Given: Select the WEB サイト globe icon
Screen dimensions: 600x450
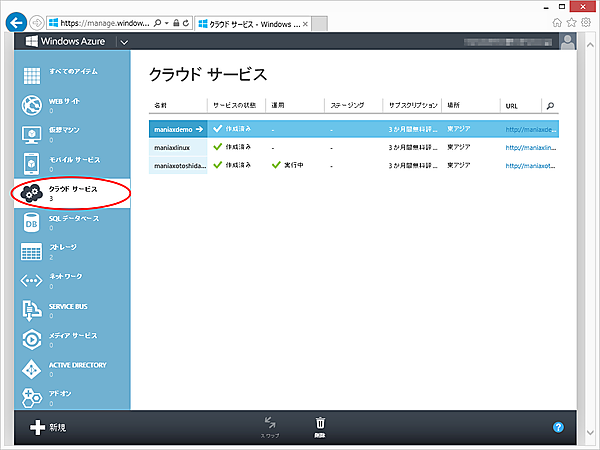Looking at the screenshot, I should click(32, 105).
